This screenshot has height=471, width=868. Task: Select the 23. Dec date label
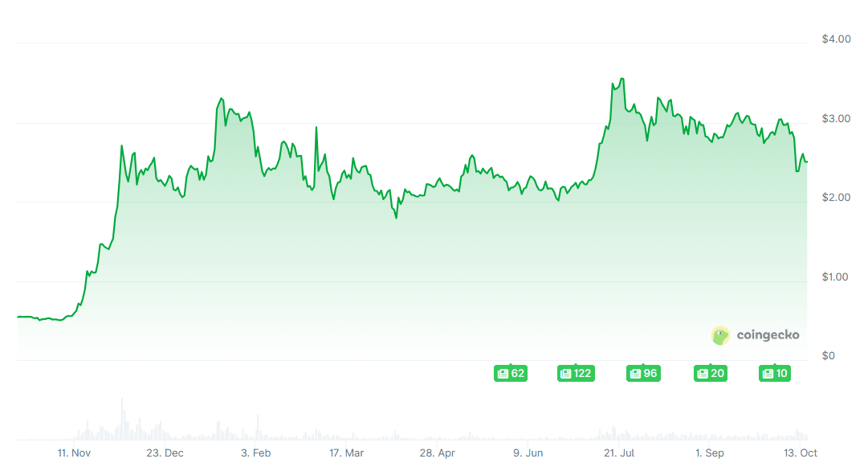[x=164, y=453]
